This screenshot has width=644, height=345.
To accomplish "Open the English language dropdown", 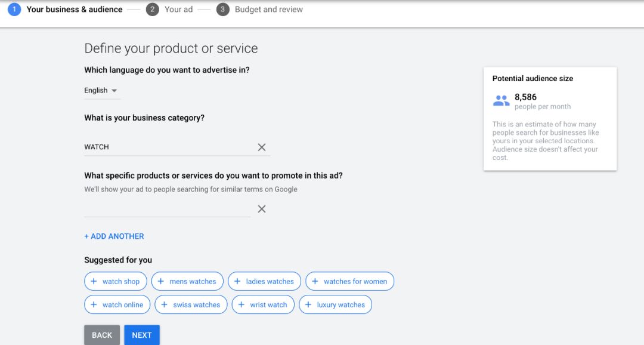I will click(102, 91).
